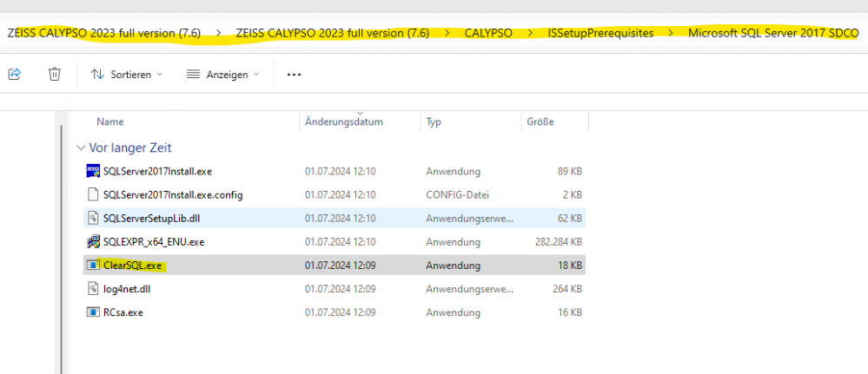The height and width of the screenshot is (374, 868).
Task: Click the Share icon in toolbar
Action: coord(15,74)
